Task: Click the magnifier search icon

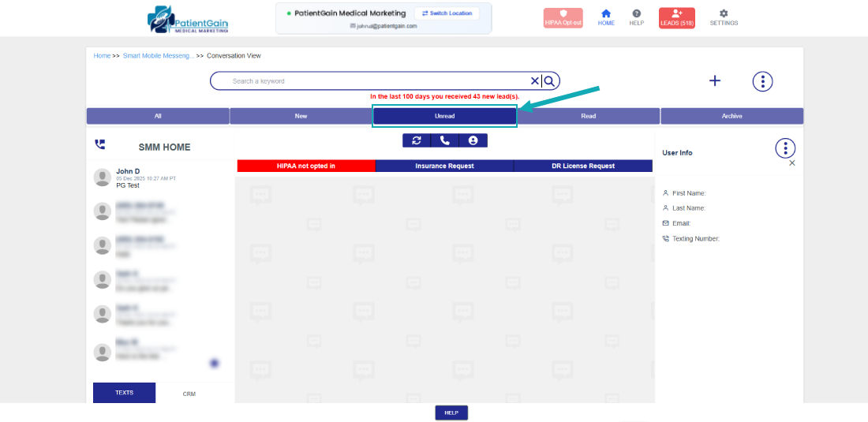Action: 550,80
